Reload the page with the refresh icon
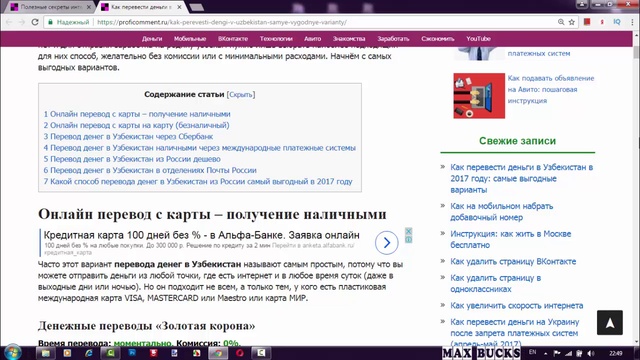This screenshot has width=640, height=360. [35, 22]
